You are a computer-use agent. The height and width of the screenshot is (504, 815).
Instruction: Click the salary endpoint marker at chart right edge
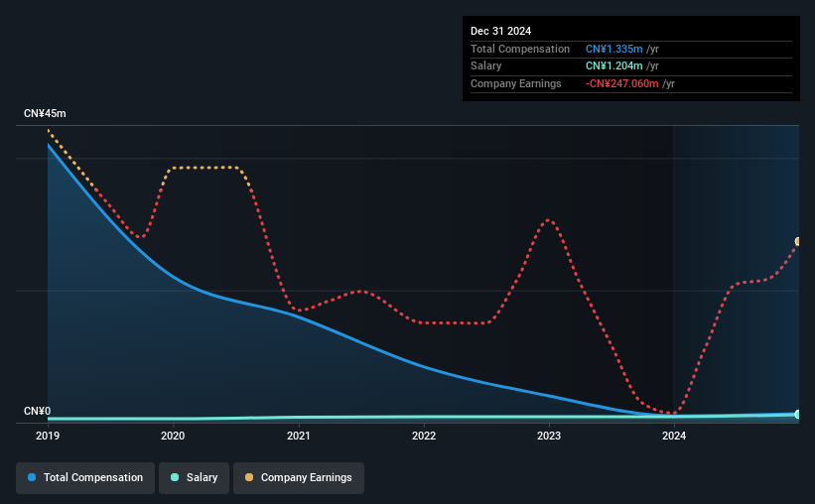(798, 414)
